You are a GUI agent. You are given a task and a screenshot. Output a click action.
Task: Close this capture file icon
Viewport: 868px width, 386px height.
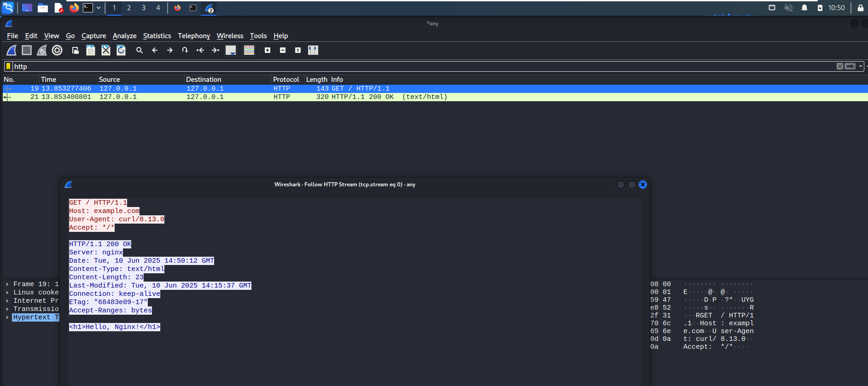[106, 50]
